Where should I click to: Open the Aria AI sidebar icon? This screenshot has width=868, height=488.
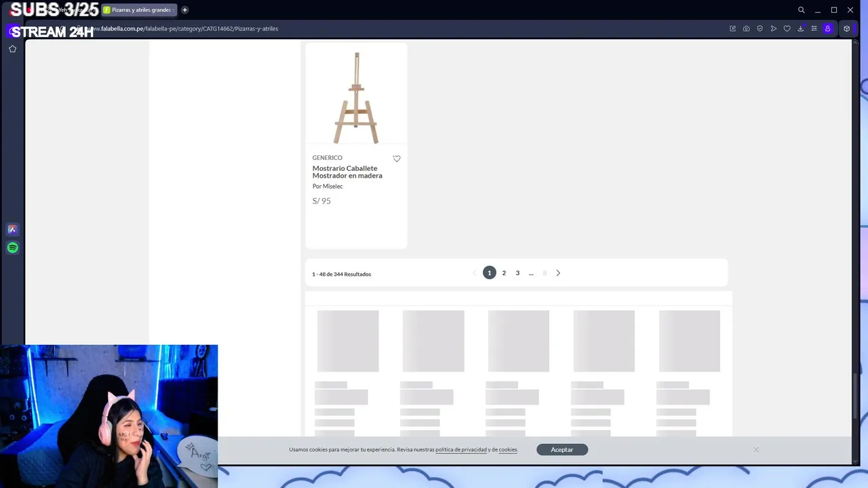[12, 230]
